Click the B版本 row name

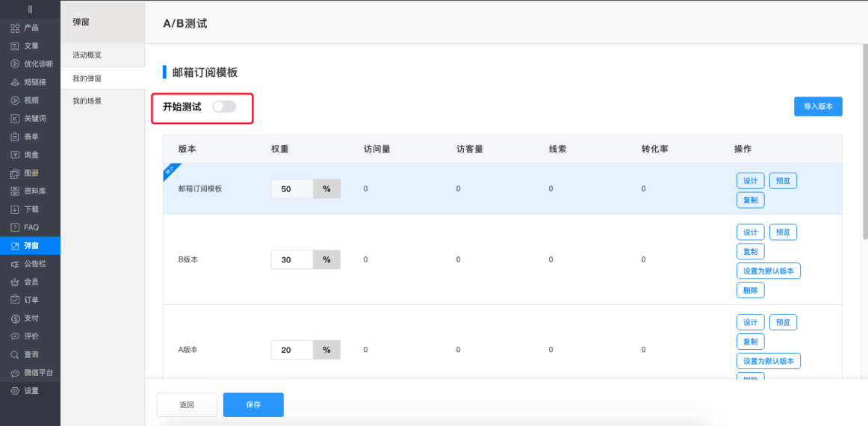coord(187,259)
